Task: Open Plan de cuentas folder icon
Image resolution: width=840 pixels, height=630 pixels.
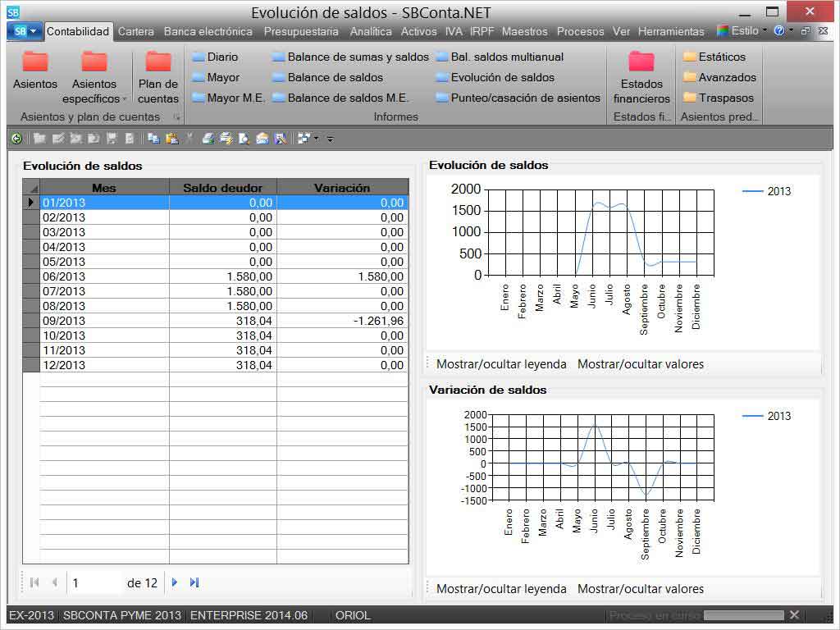Action: (158, 62)
